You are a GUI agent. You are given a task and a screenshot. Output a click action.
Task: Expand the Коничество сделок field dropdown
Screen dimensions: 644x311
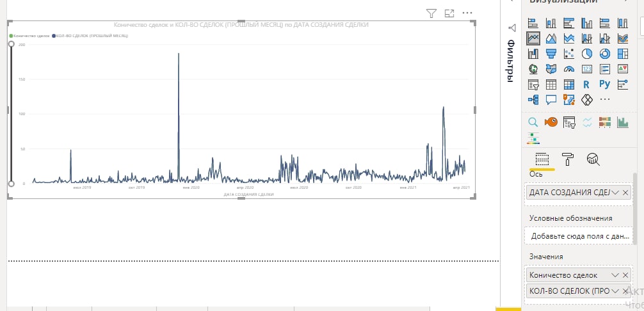click(615, 275)
